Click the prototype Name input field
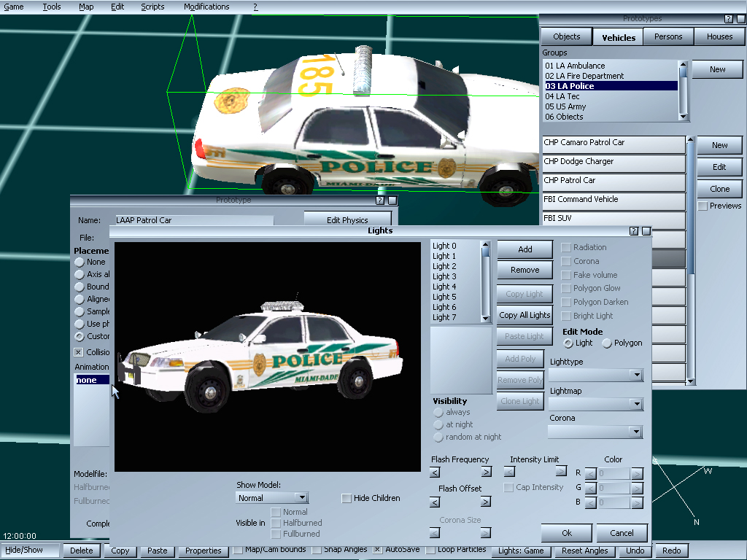The width and height of the screenshot is (747, 560). [194, 220]
